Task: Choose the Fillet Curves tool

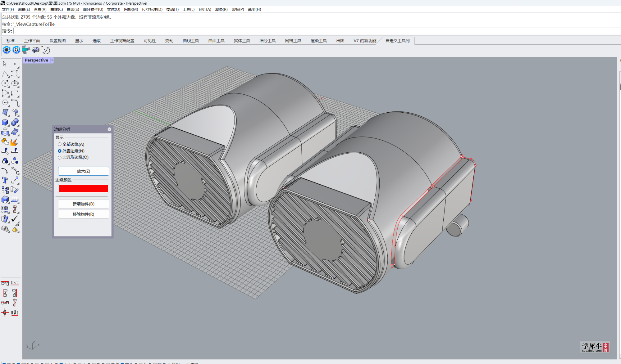Action: (x=15, y=103)
